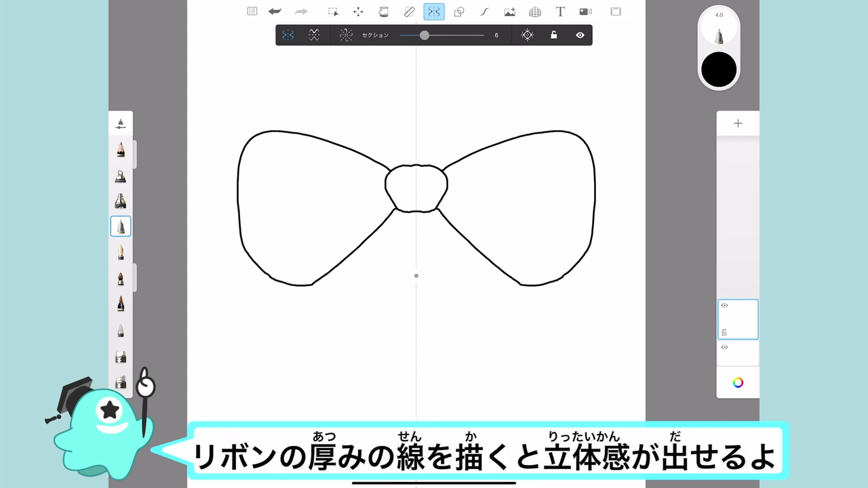Switch to radial symmetry mode
This screenshot has width=868, height=488.
click(346, 35)
